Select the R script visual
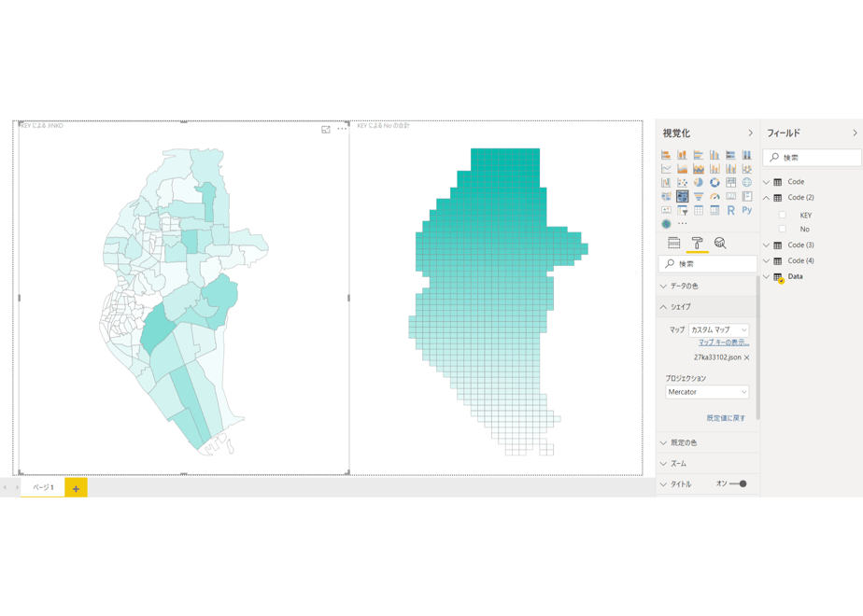The height and width of the screenshot is (616, 863). click(x=731, y=210)
